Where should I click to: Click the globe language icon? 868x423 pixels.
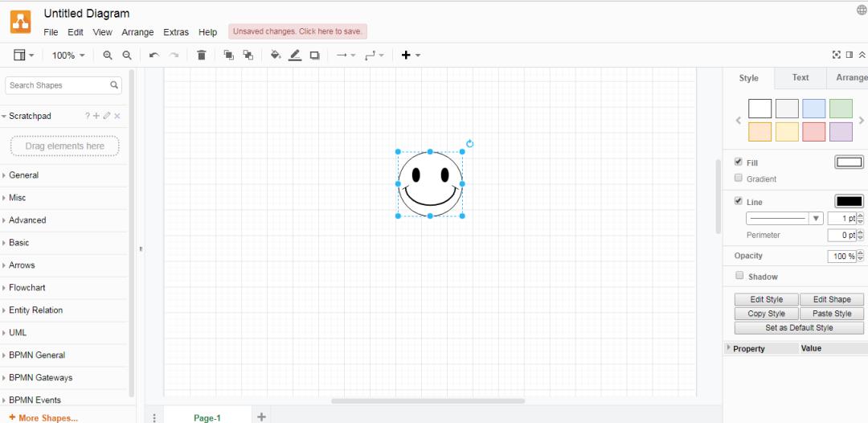862,10
